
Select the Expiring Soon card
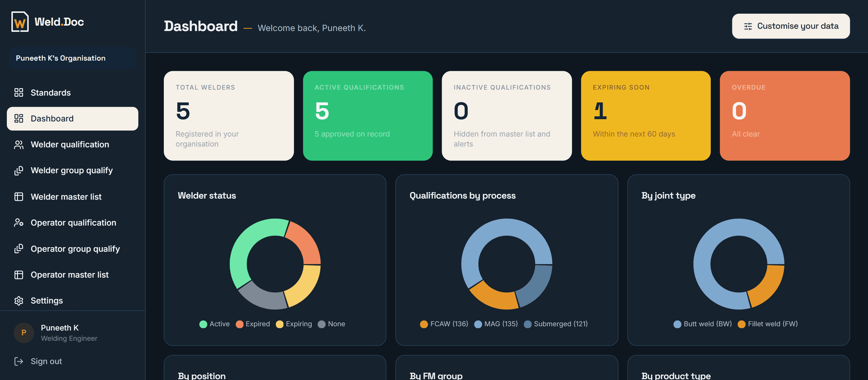point(646,115)
